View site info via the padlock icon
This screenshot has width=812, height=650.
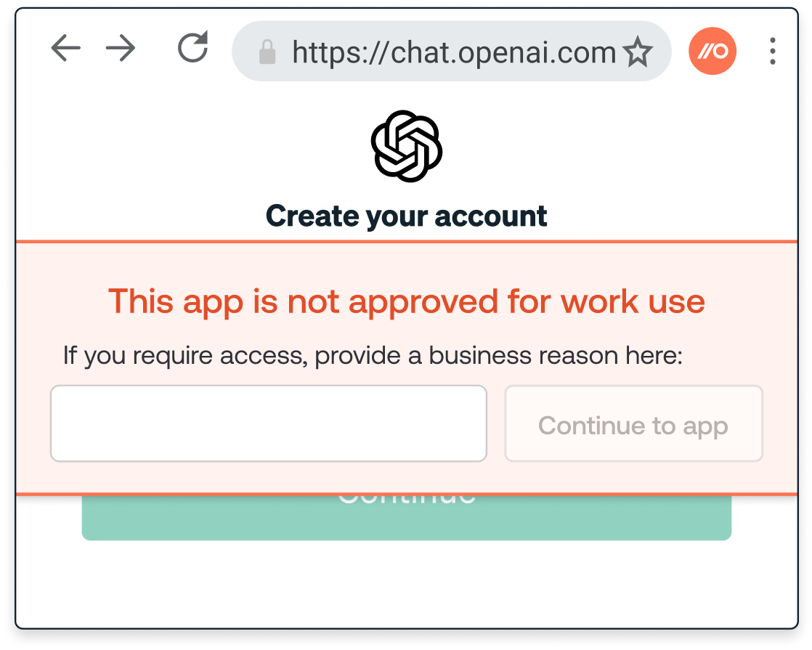[x=267, y=52]
